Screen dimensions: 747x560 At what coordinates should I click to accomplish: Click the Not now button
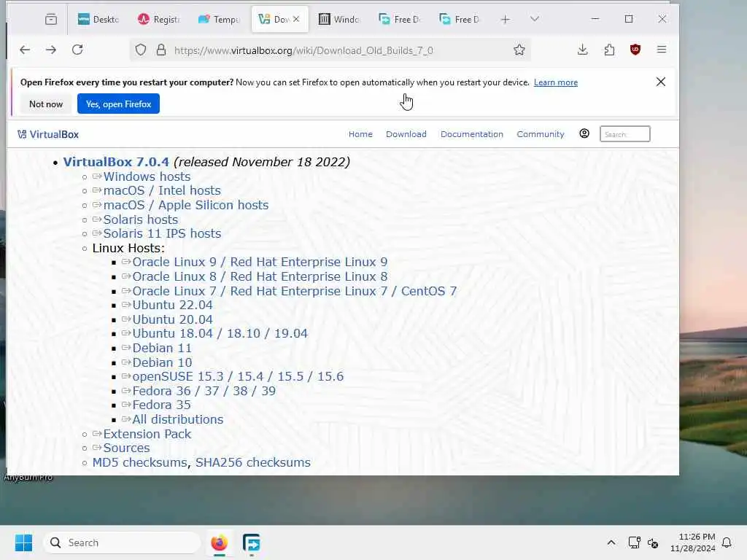click(x=46, y=104)
